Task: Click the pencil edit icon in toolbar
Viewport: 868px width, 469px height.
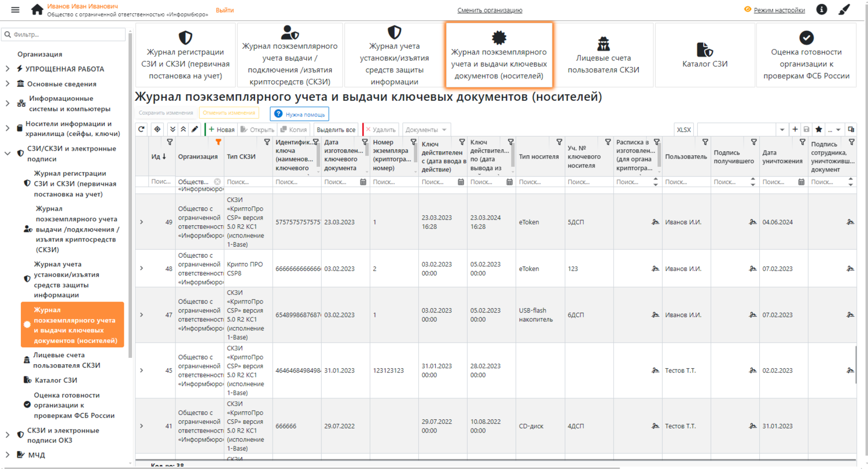Action: point(195,130)
